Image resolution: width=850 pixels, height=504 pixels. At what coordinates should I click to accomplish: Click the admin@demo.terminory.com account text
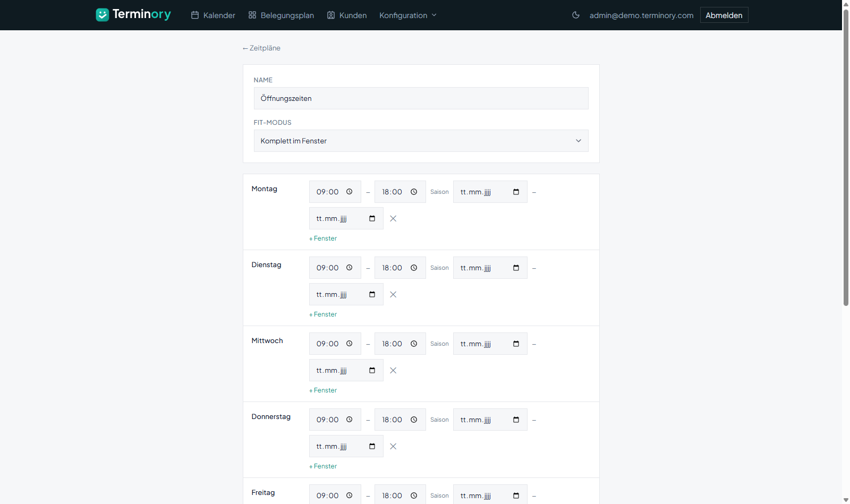click(x=641, y=15)
